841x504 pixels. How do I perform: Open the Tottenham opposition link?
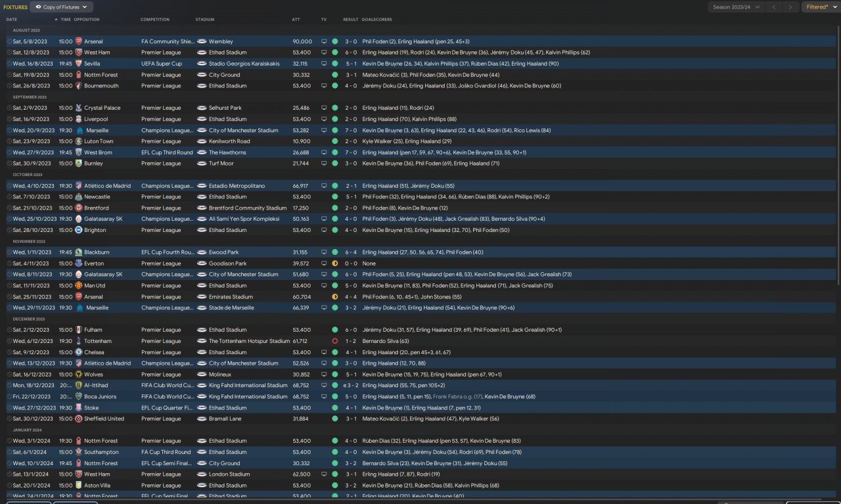tap(98, 341)
